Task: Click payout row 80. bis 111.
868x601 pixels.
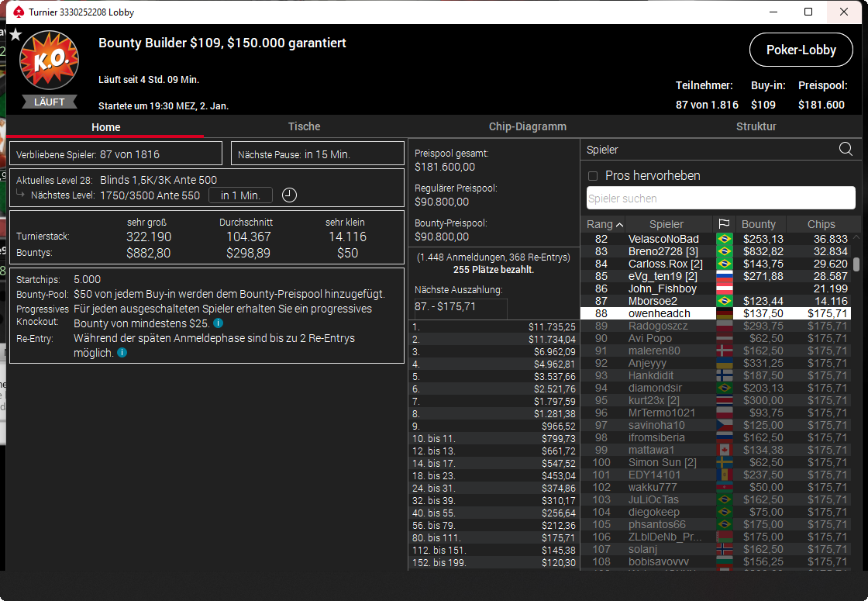Action: (494, 537)
